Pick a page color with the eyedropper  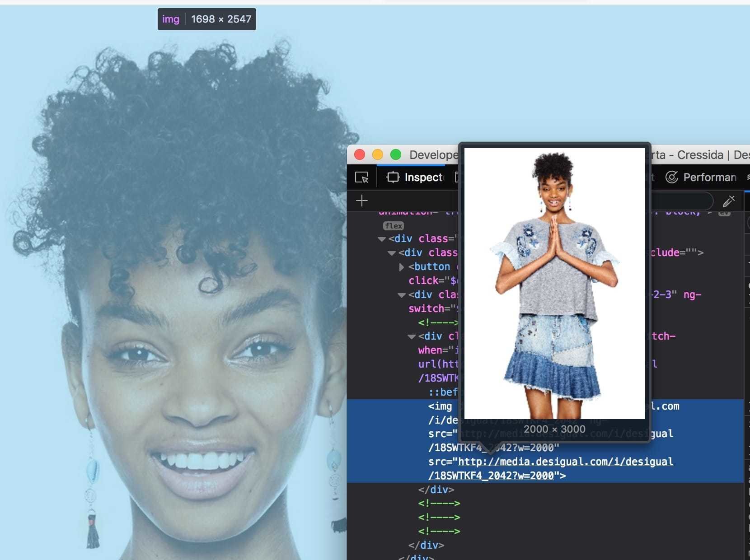[x=729, y=201]
